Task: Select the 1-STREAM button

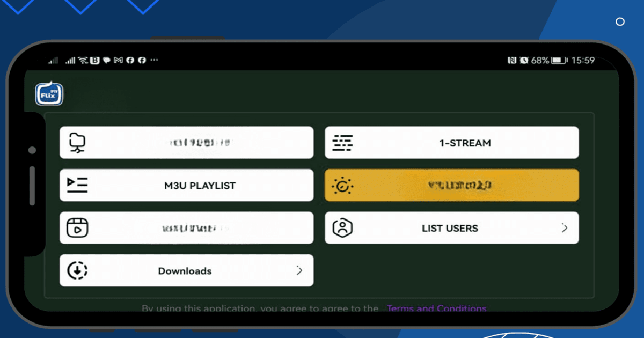Action: (452, 143)
